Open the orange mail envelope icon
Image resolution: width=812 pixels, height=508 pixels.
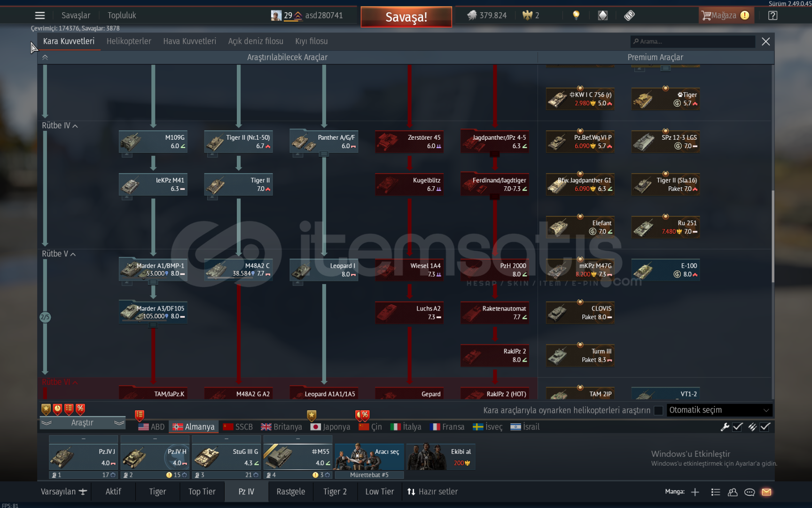(x=766, y=492)
